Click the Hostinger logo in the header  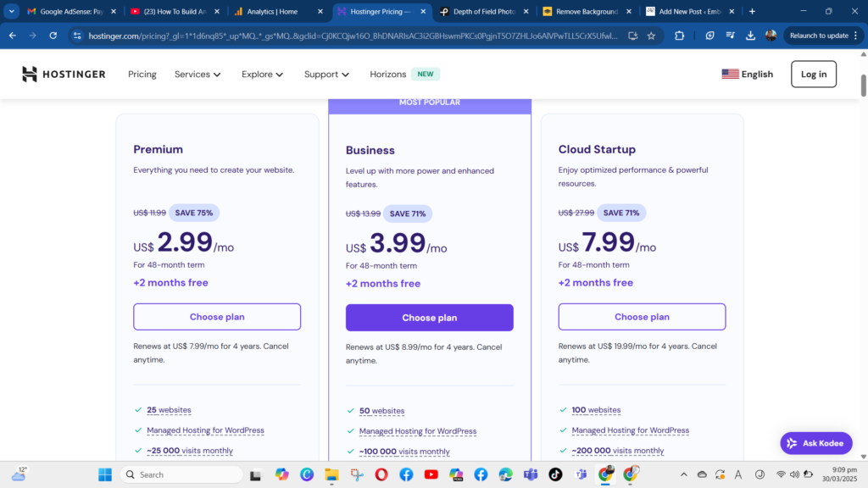[64, 75]
